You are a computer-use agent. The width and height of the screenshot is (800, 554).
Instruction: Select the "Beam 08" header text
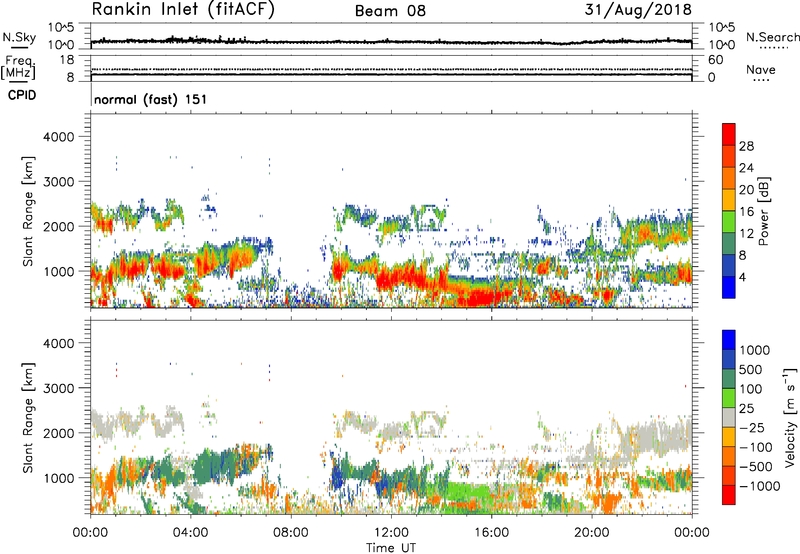click(x=390, y=11)
